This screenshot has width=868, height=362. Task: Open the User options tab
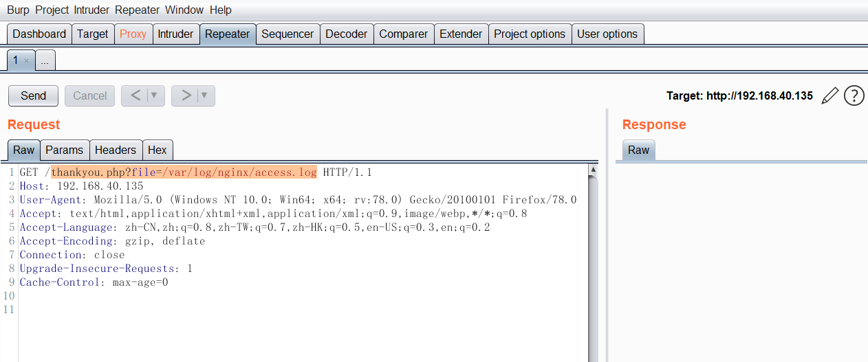(607, 34)
